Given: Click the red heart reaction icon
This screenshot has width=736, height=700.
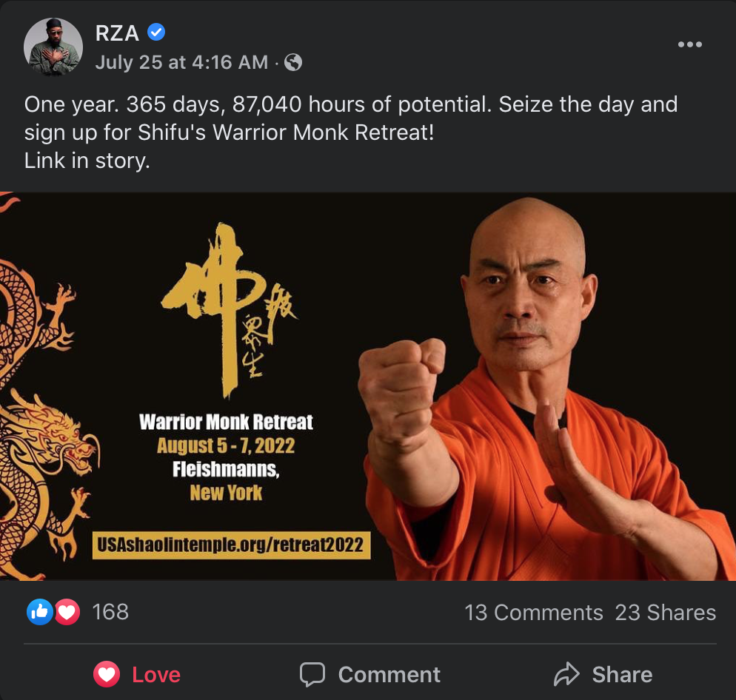Looking at the screenshot, I should tap(67, 612).
